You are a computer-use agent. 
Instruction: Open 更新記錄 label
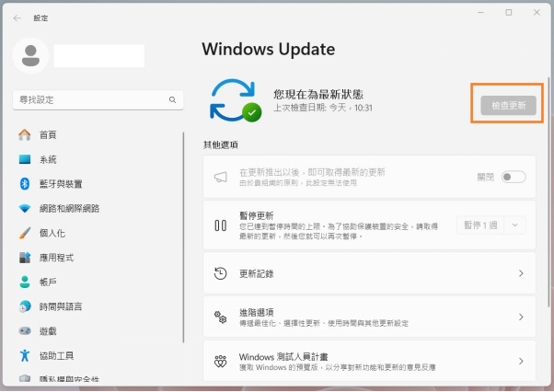point(257,273)
